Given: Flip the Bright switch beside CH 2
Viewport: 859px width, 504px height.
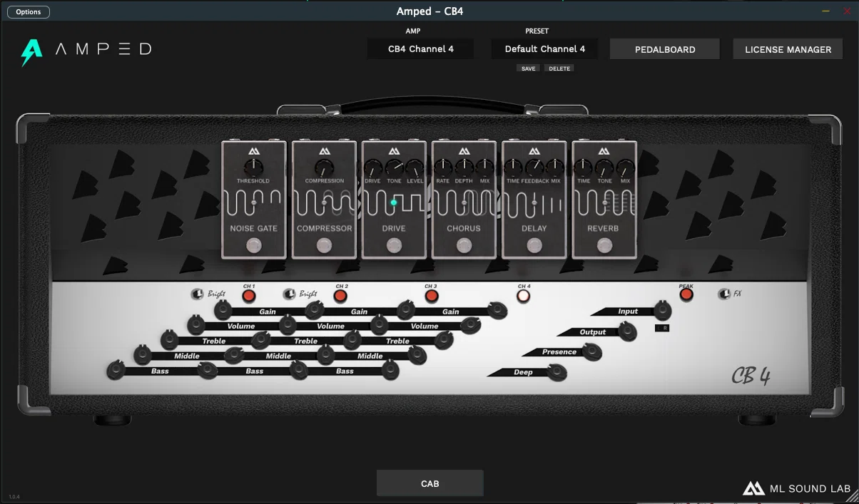Looking at the screenshot, I should click(x=290, y=294).
